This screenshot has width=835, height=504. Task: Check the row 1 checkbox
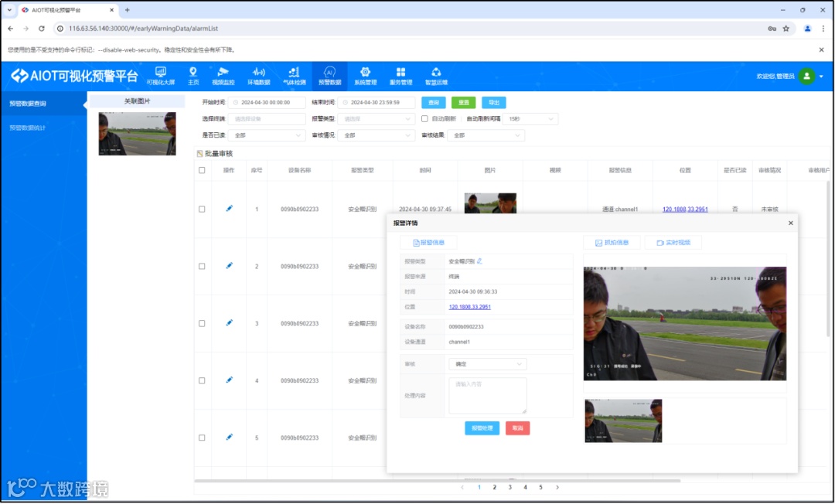pos(202,209)
